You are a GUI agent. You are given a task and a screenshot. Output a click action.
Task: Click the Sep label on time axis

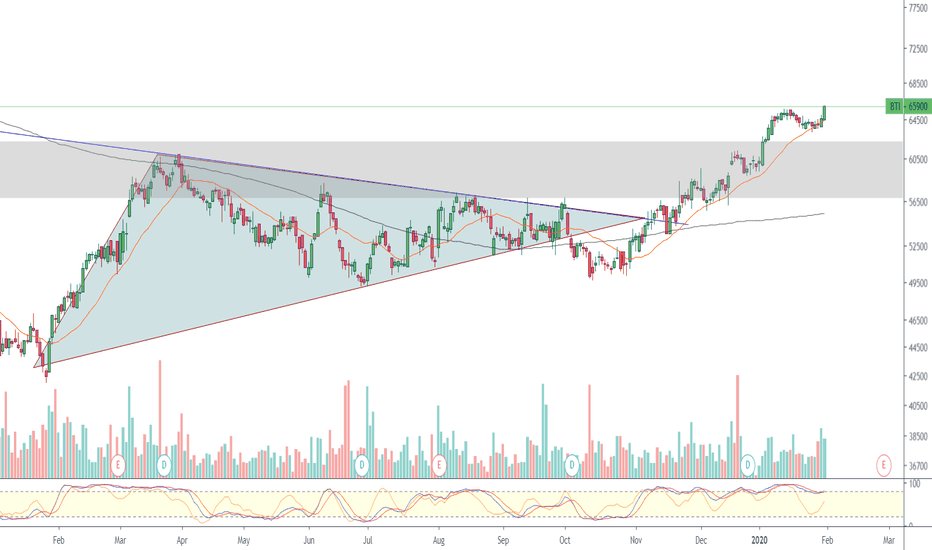tap(503, 540)
